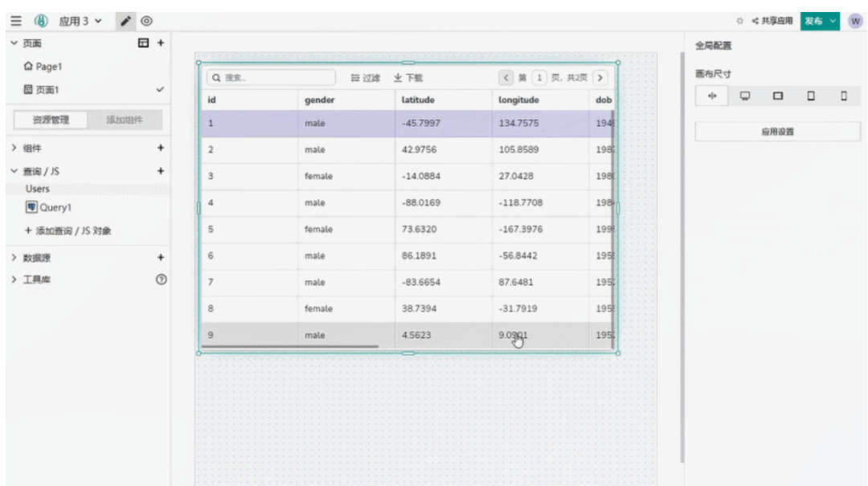Screen dimensions: 868x486
Task: Open the publish dropdown arrow
Action: (x=833, y=21)
